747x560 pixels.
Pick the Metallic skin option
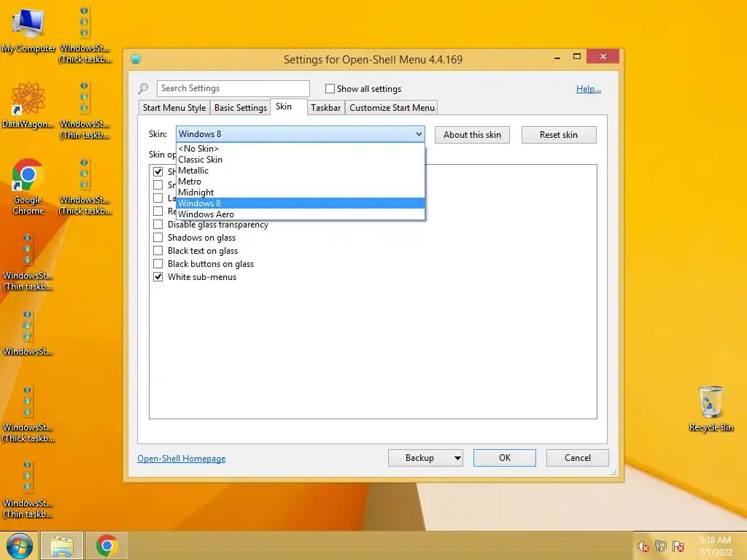pyautogui.click(x=300, y=171)
